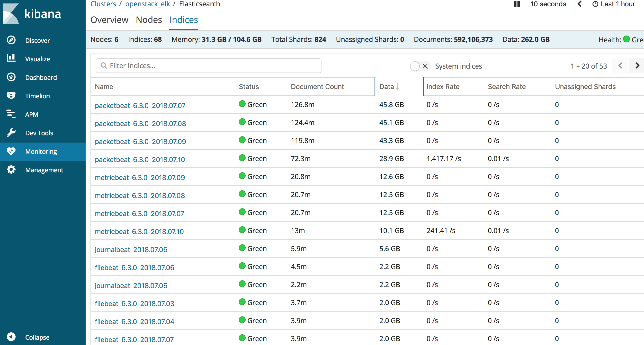This screenshot has height=345, width=644.
Task: Open Timelion bear icon
Action: 11,96
